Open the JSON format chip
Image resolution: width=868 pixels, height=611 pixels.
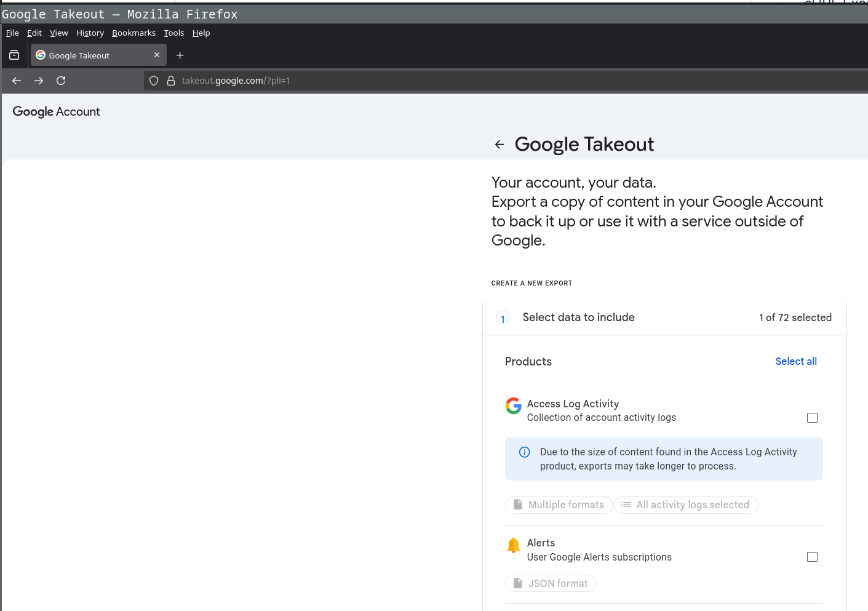click(551, 583)
